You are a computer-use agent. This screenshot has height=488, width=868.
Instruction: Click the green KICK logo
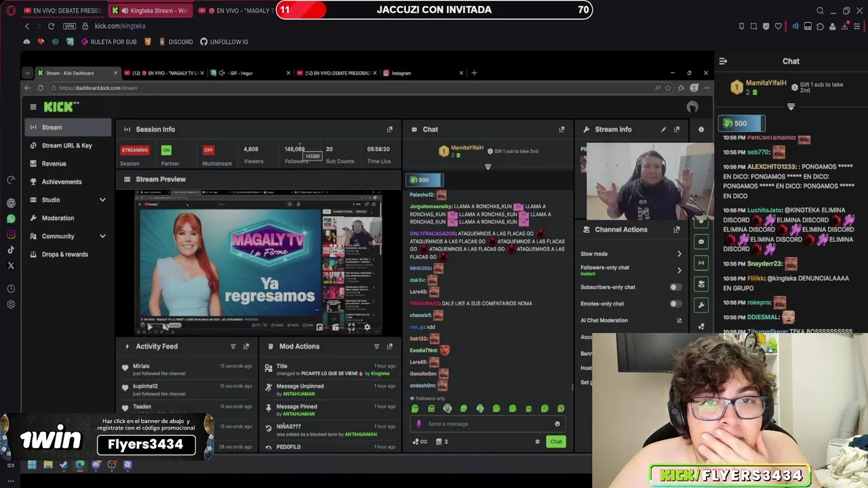[x=61, y=106]
